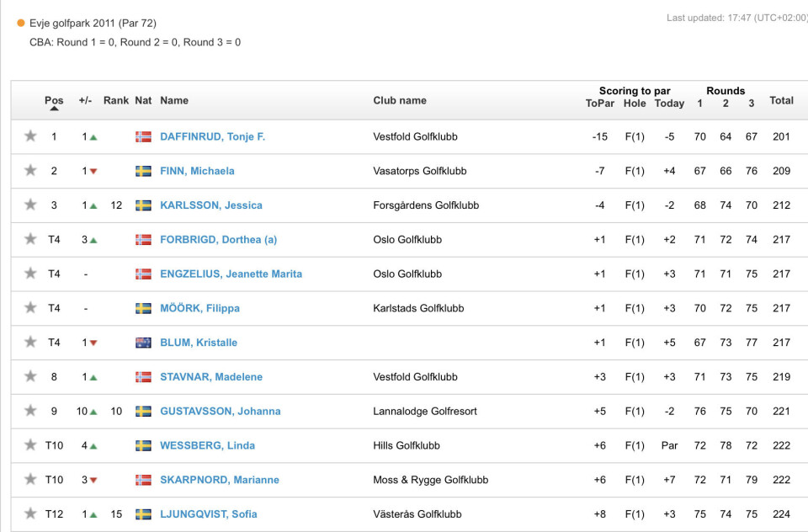Sort by the Name column header
This screenshot has height=532, width=808.
pos(174,100)
